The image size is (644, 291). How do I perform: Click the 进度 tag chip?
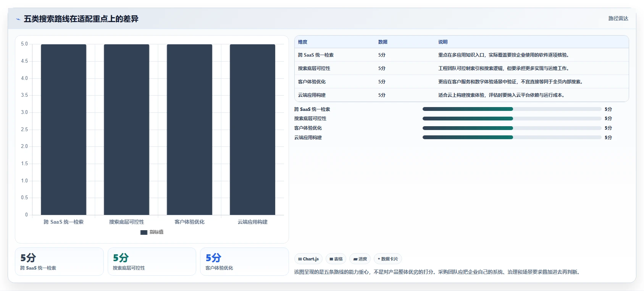tap(360, 259)
